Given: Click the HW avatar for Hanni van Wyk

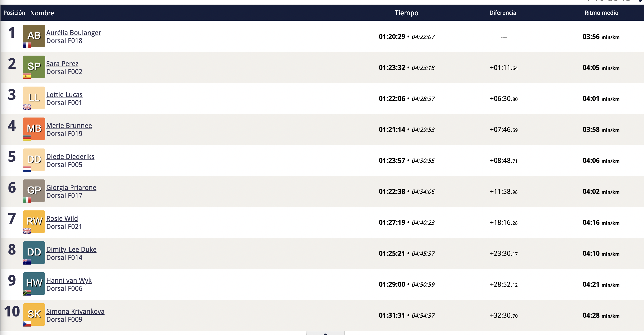Looking at the screenshot, I should (34, 284).
